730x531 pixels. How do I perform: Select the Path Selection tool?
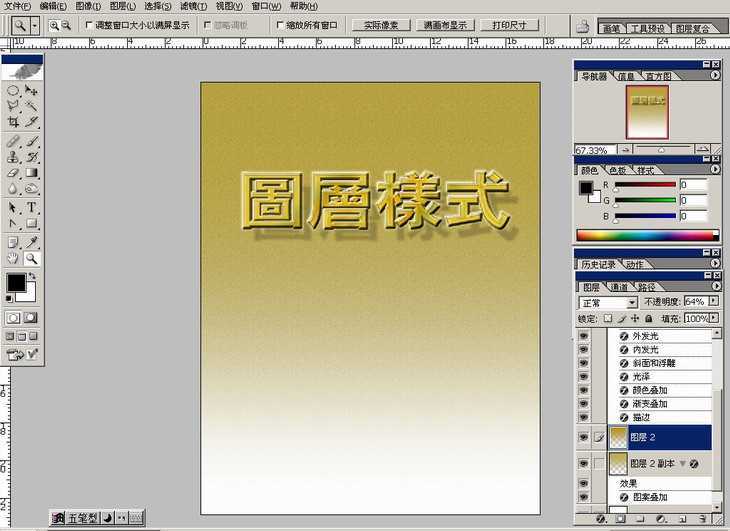[x=13, y=208]
